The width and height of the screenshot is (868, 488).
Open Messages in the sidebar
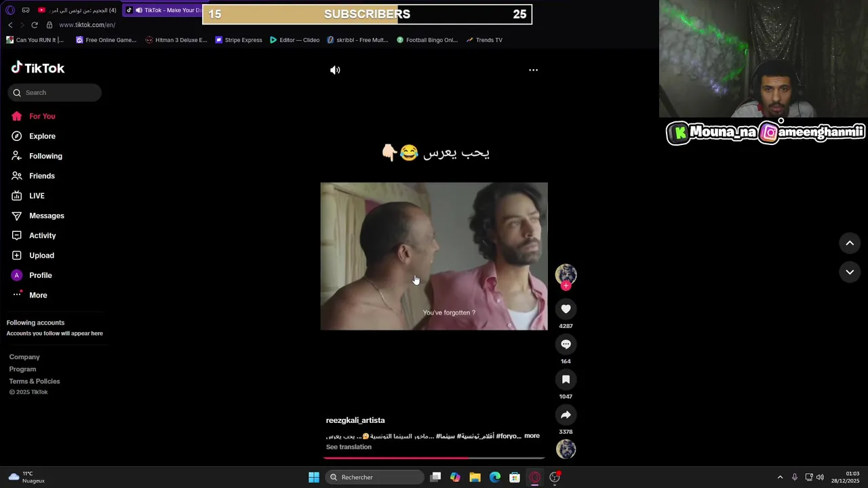pyautogui.click(x=37, y=216)
